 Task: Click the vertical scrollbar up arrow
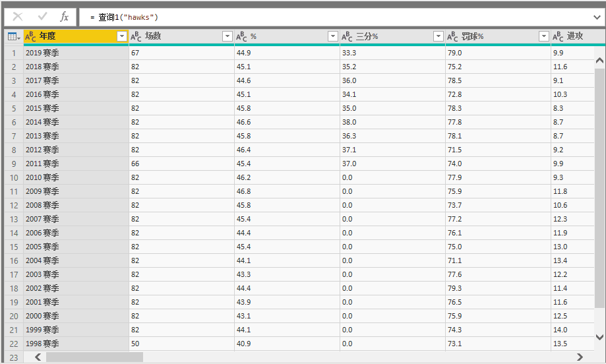(x=599, y=61)
